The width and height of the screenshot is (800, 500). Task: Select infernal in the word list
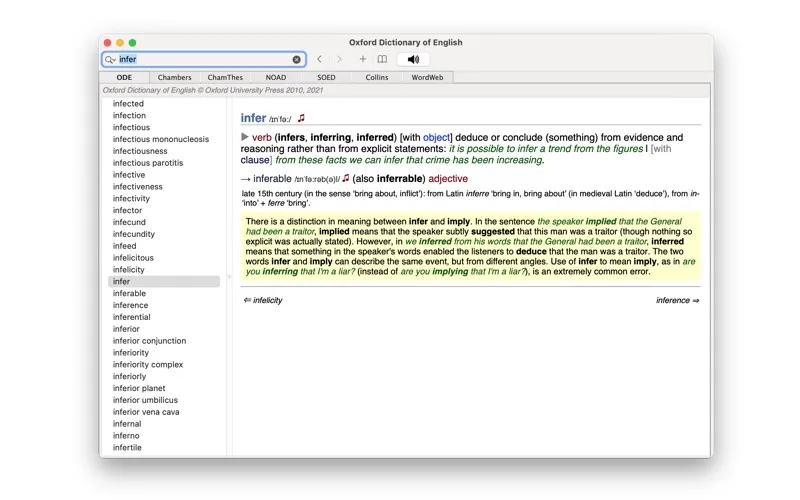(127, 423)
